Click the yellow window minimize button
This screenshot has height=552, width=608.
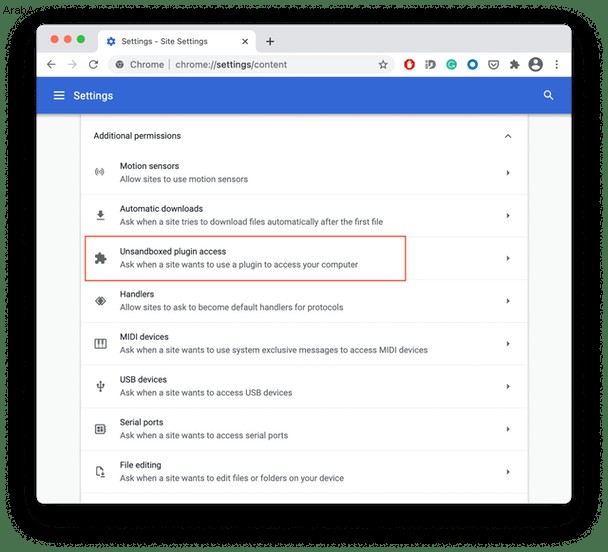pos(68,39)
